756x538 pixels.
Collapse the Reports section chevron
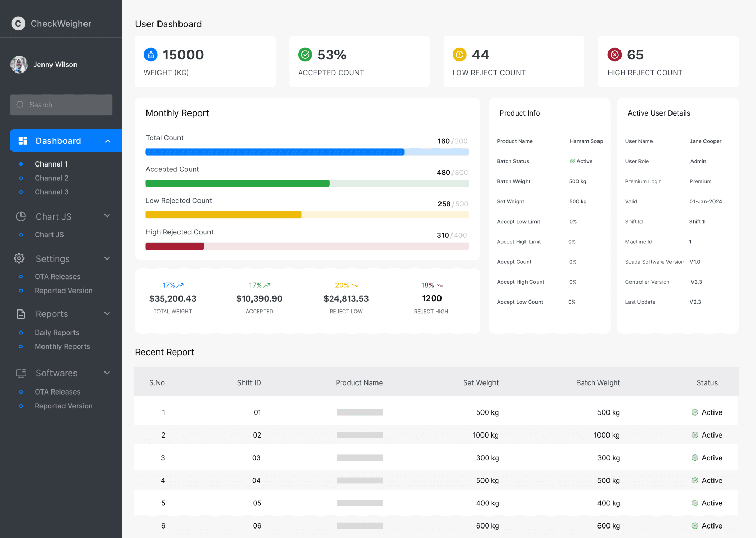coord(107,314)
